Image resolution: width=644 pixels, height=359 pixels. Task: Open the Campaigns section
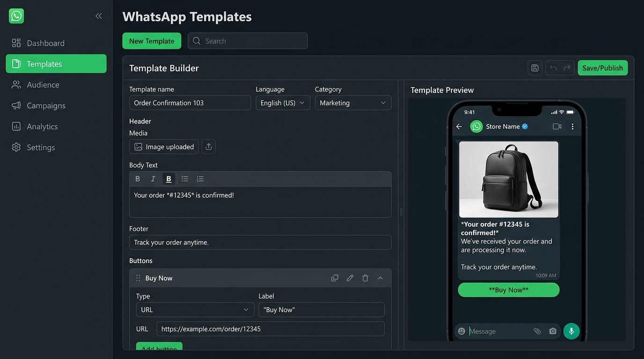(56, 106)
